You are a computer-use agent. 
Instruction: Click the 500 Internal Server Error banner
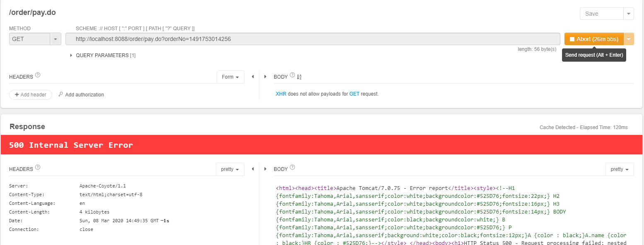pyautogui.click(x=322, y=145)
